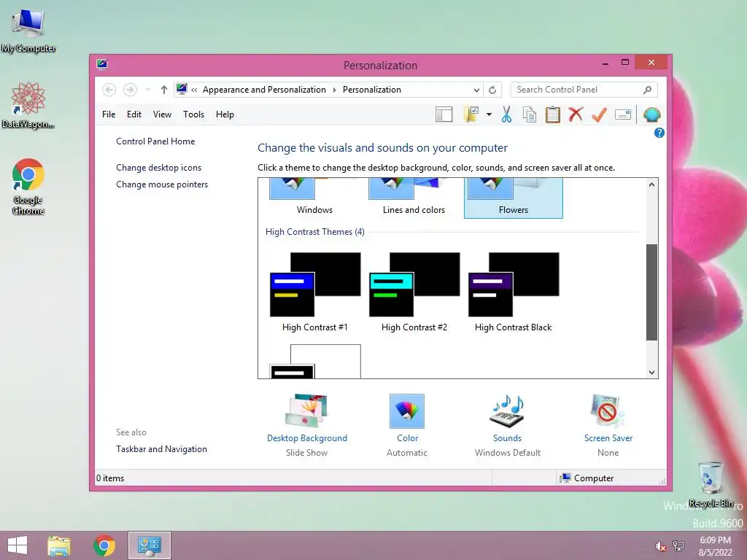This screenshot has height=560, width=747.
Task: Open File Explorer from taskbar
Action: pos(59,545)
